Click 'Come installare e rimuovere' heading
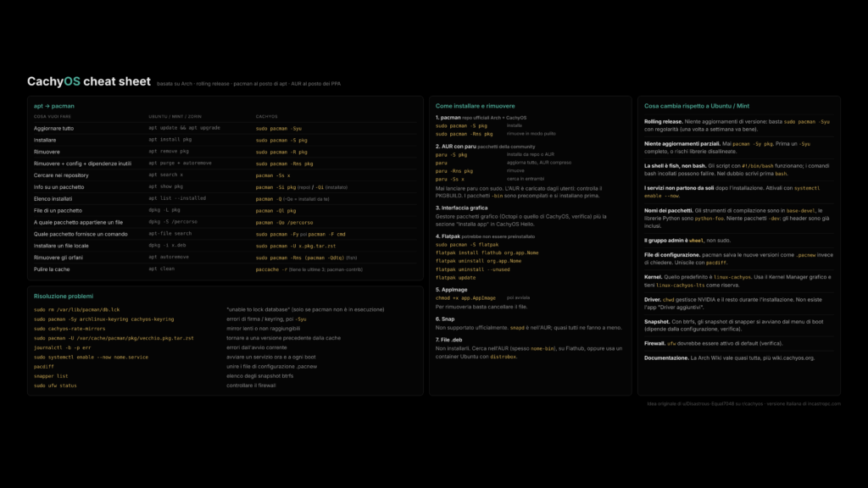 coord(475,106)
